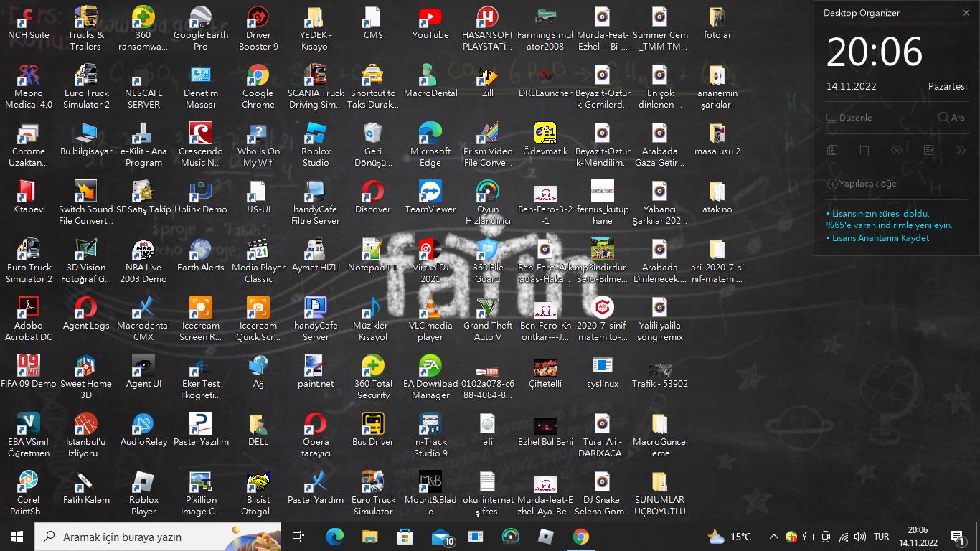Click the taskbar search box 'Aramak için buraya yazın'
This screenshot has height=551, width=980.
143,537
